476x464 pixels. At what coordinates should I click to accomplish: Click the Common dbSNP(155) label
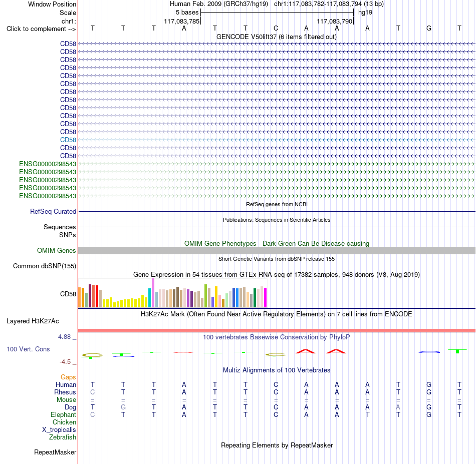click(44, 266)
